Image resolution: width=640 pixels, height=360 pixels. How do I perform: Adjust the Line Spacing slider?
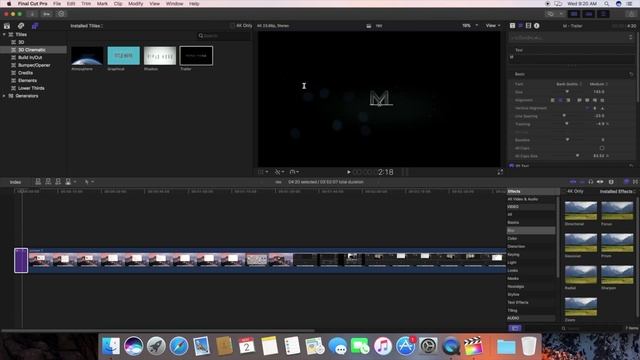click(x=564, y=116)
